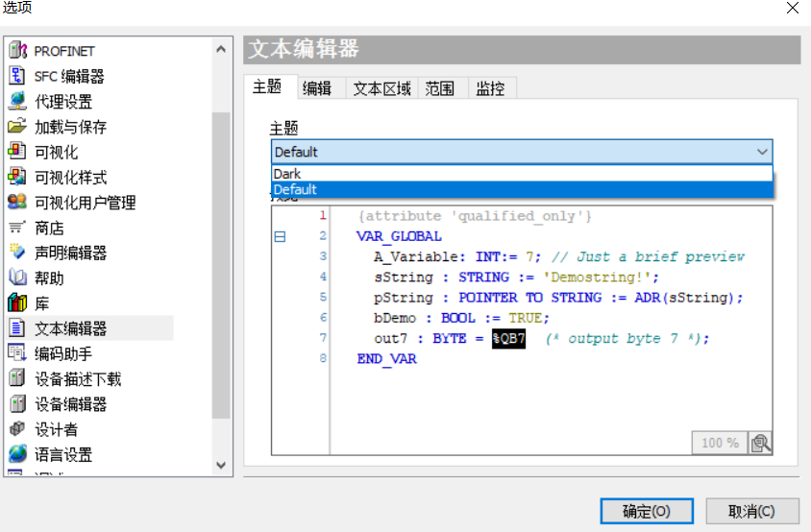The width and height of the screenshot is (811, 532).
Task: Click the bDemo variable name in preview
Action: 395,318
